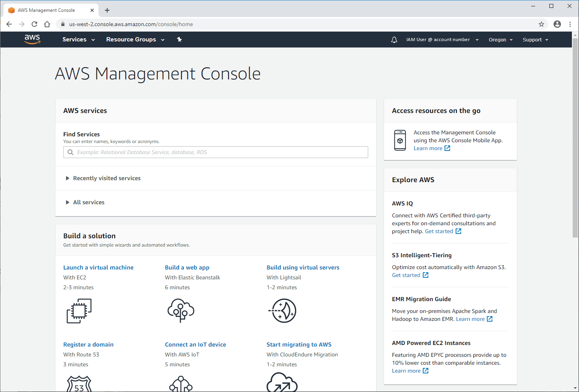Open Start migrating to AWS link
This screenshot has width=579, height=392.
tap(299, 345)
